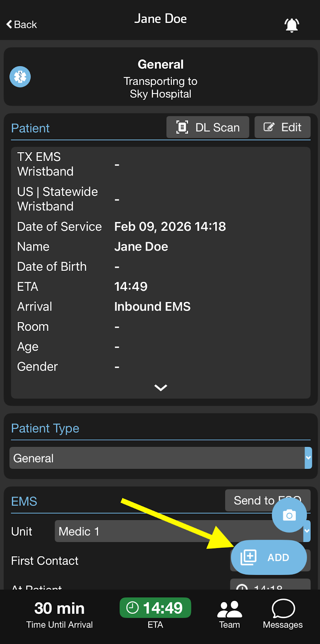Start the DL Scan
This screenshot has height=644, width=320.
tap(208, 128)
